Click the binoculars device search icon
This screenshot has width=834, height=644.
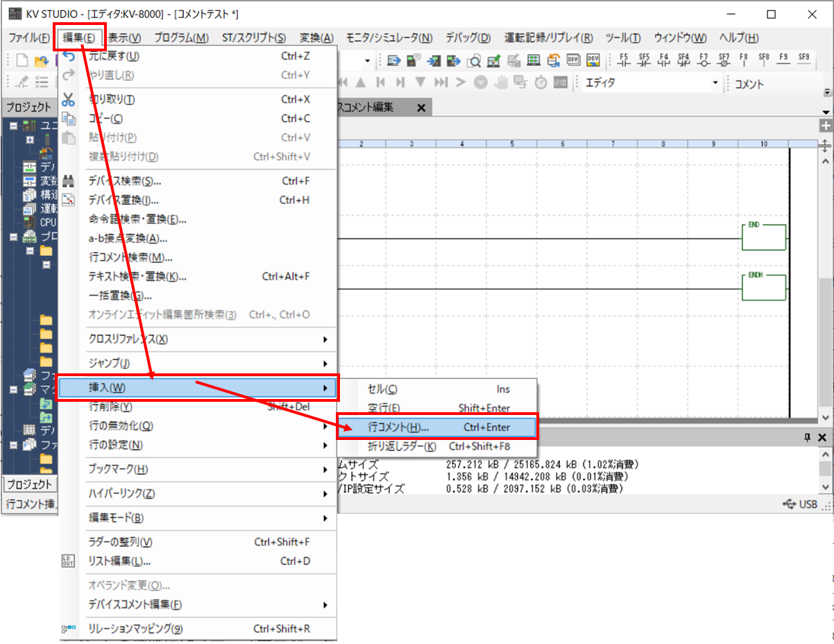(68, 181)
